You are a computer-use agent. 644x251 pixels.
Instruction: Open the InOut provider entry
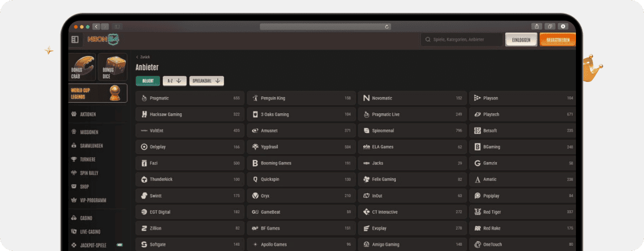tap(412, 196)
